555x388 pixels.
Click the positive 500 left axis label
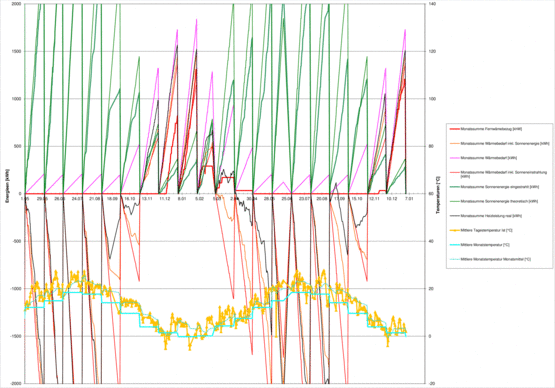18,146
